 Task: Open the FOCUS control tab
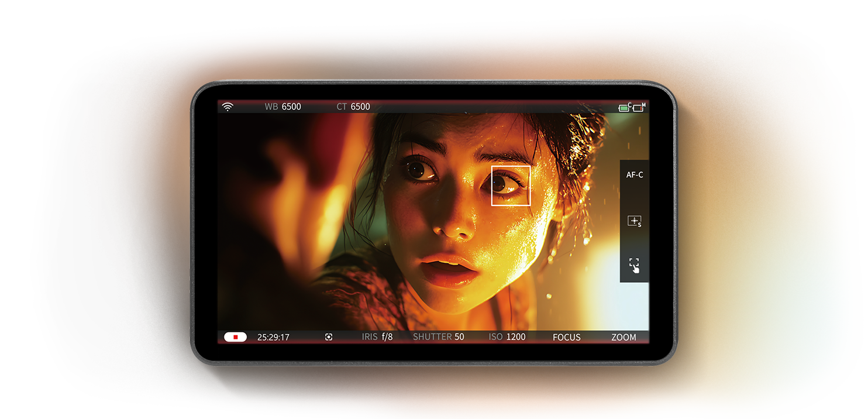pyautogui.click(x=567, y=337)
